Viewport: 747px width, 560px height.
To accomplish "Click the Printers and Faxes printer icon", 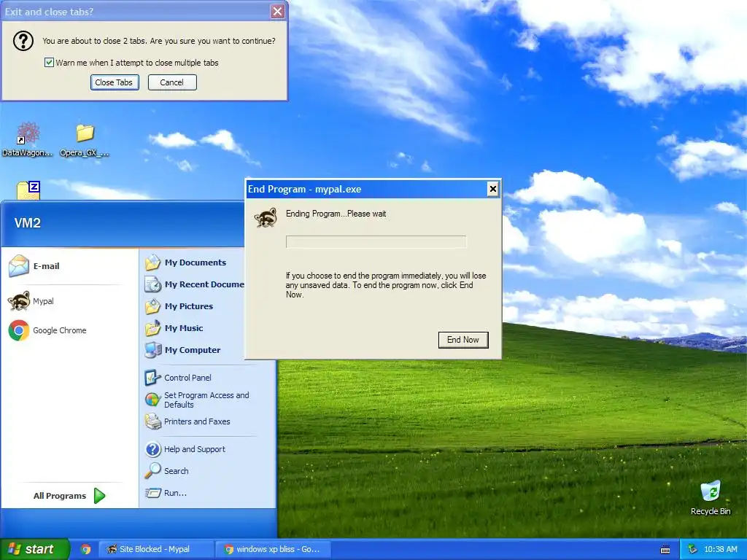I will (153, 421).
